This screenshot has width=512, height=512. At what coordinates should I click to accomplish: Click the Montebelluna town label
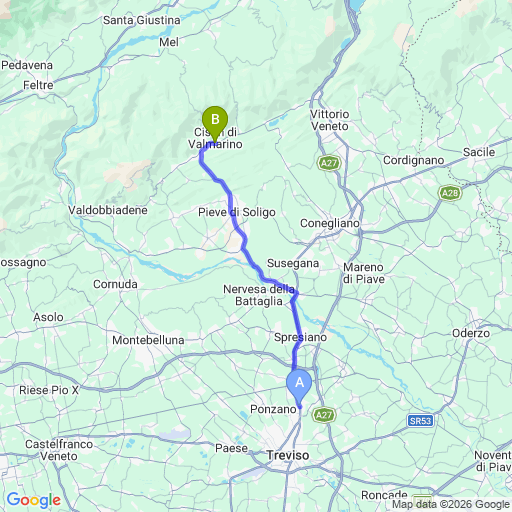(148, 340)
